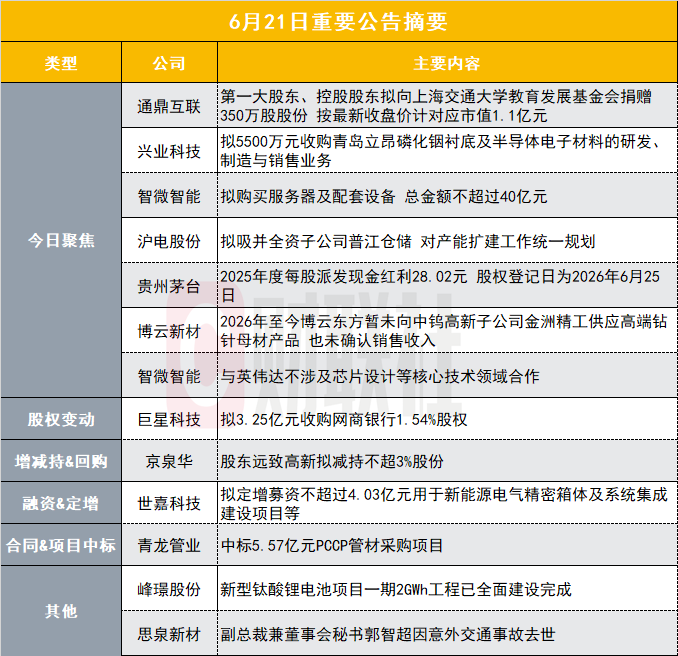The width and height of the screenshot is (678, 656).
Task: Select company cell 沪电股份
Action: (x=169, y=241)
